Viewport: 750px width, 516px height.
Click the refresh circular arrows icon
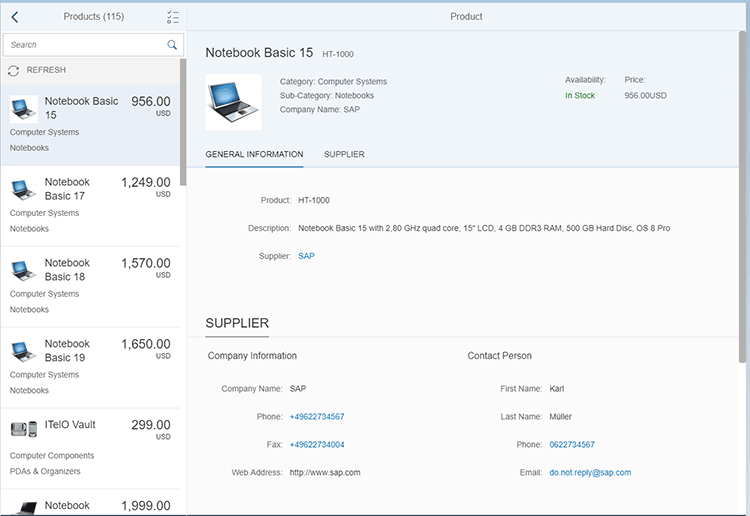coord(13,70)
